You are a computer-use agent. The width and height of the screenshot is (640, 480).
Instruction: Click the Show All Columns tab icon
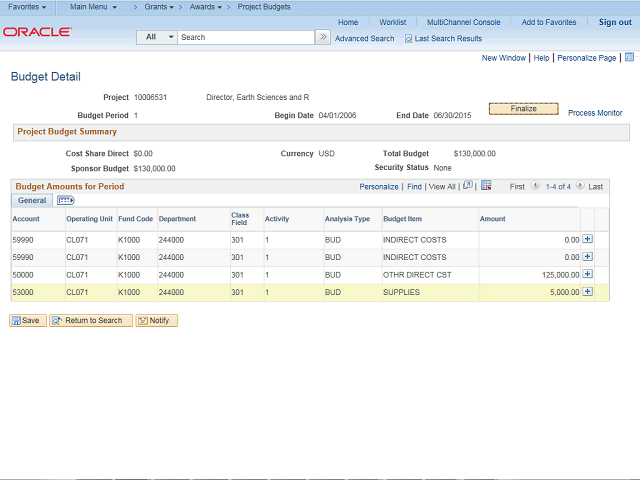tap(66, 201)
